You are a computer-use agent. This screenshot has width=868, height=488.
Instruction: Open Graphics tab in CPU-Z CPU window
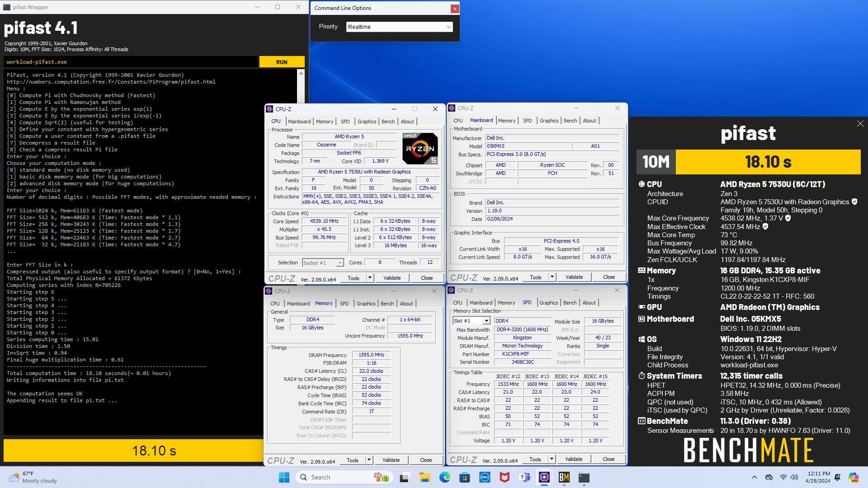367,122
